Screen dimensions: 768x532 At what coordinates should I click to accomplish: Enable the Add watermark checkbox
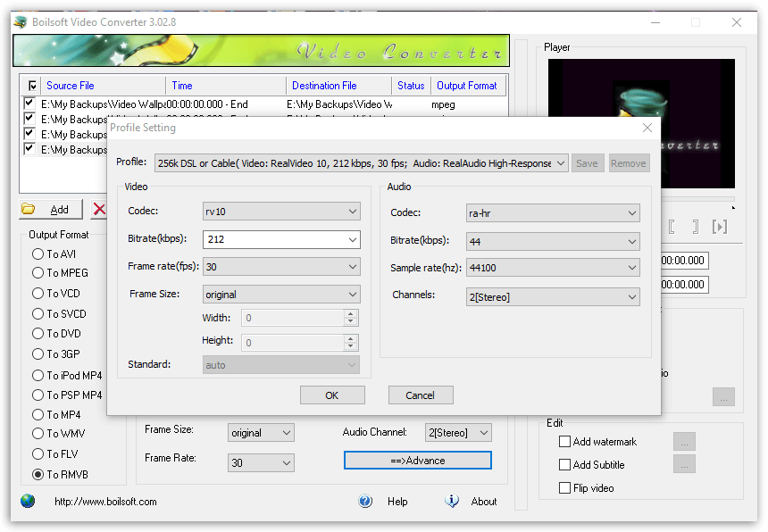(564, 441)
